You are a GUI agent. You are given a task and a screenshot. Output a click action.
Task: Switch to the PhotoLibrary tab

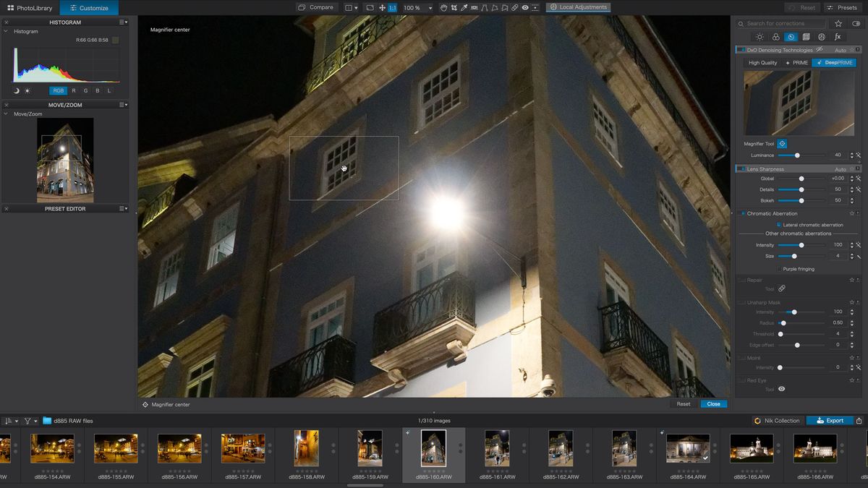(x=30, y=8)
